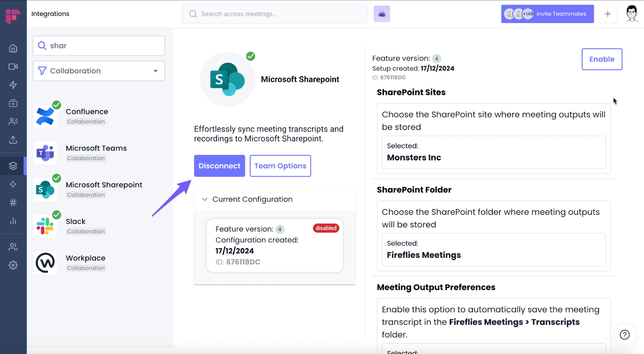Image resolution: width=644 pixels, height=354 pixels.
Task: Click the Sharepoint logo in list
Action: pyautogui.click(x=45, y=189)
